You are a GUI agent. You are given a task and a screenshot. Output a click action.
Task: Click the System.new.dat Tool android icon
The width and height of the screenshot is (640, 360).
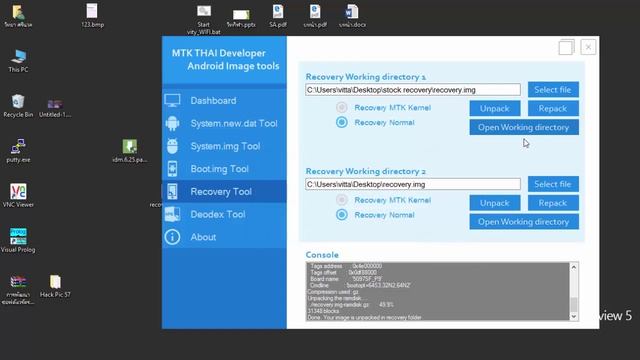[x=172, y=123]
